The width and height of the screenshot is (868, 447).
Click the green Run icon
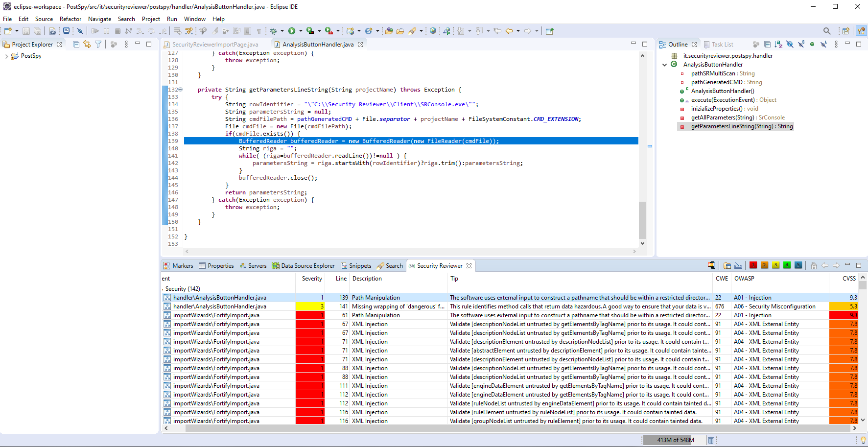point(292,30)
